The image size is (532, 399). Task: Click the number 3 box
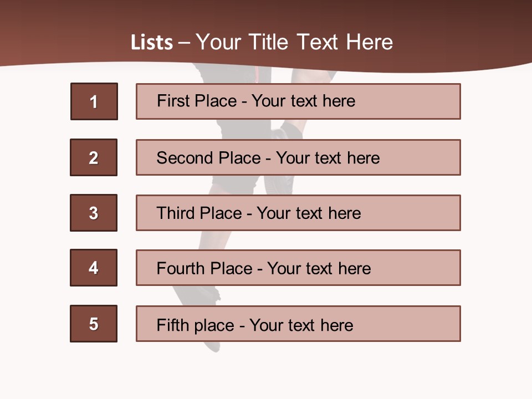pos(94,213)
